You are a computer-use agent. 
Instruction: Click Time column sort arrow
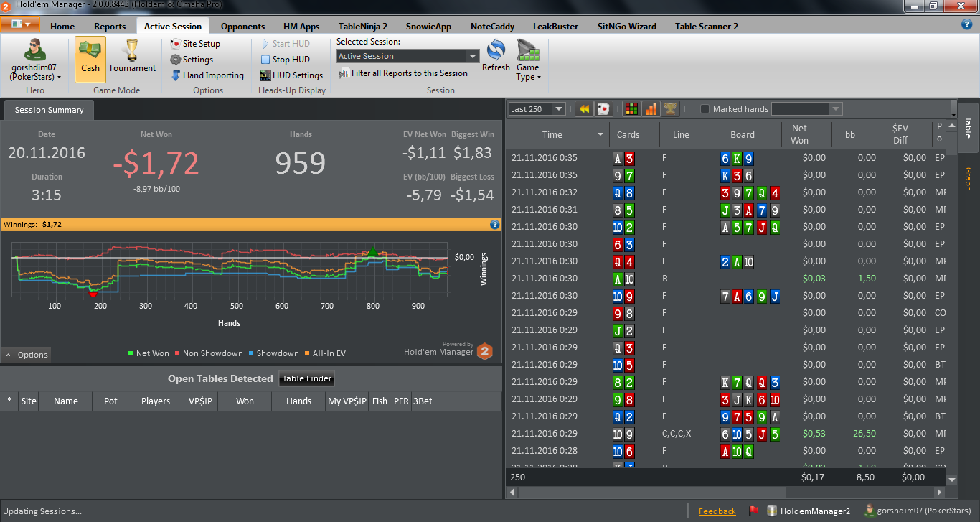(x=600, y=135)
